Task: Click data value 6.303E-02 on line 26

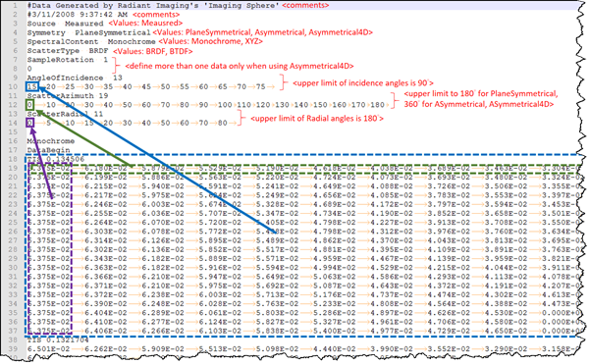Action: pos(106,232)
